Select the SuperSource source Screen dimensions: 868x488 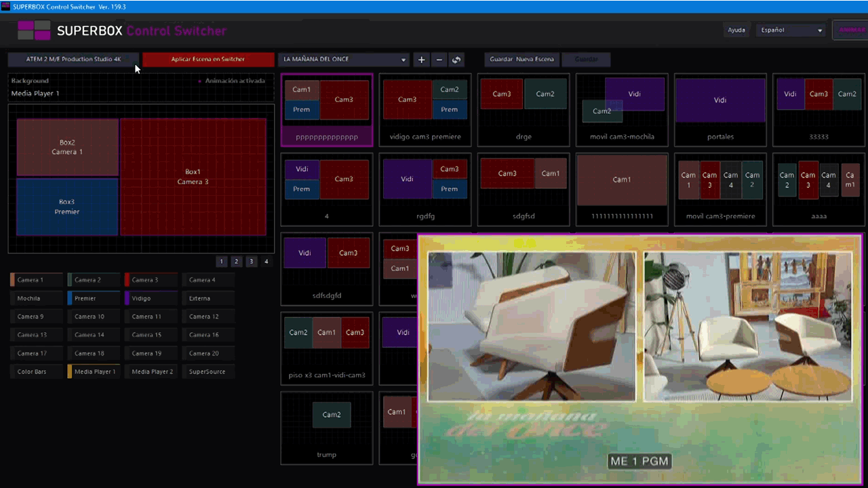tap(208, 371)
